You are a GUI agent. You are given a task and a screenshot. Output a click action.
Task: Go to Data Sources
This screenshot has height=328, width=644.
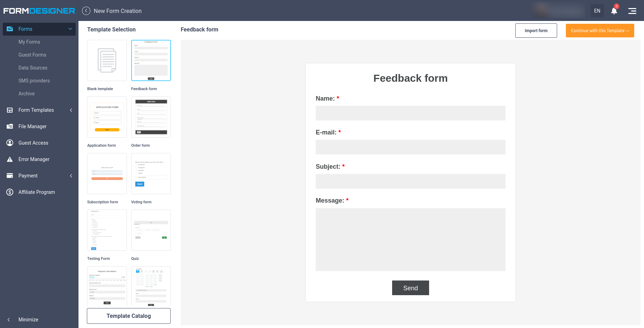pos(33,68)
